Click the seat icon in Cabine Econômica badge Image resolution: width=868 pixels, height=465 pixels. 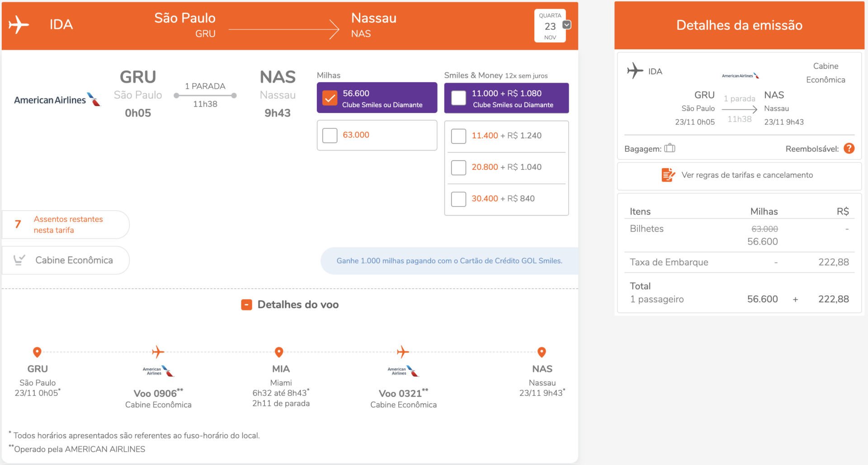pos(19,260)
